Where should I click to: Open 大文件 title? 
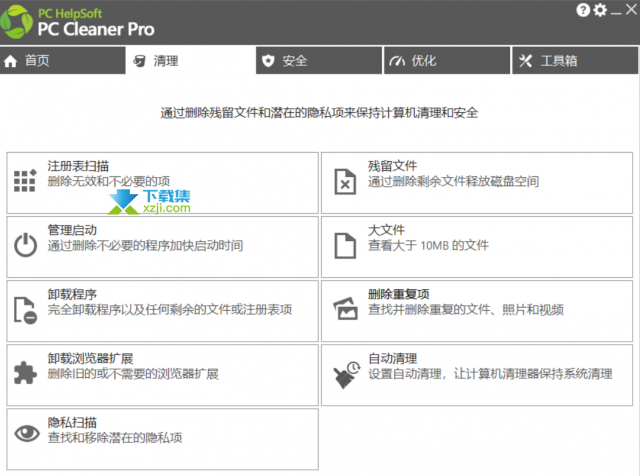click(386, 230)
